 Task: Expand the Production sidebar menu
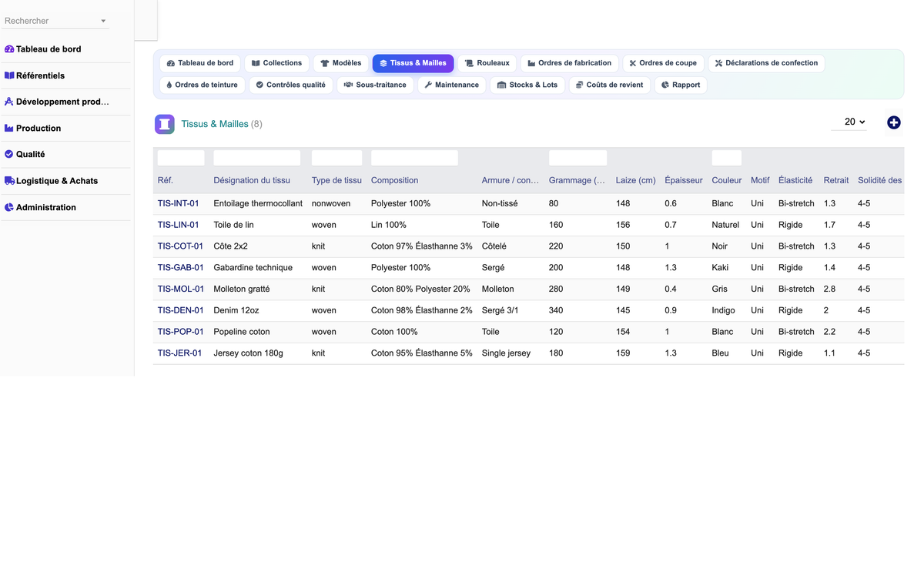[x=66, y=129]
